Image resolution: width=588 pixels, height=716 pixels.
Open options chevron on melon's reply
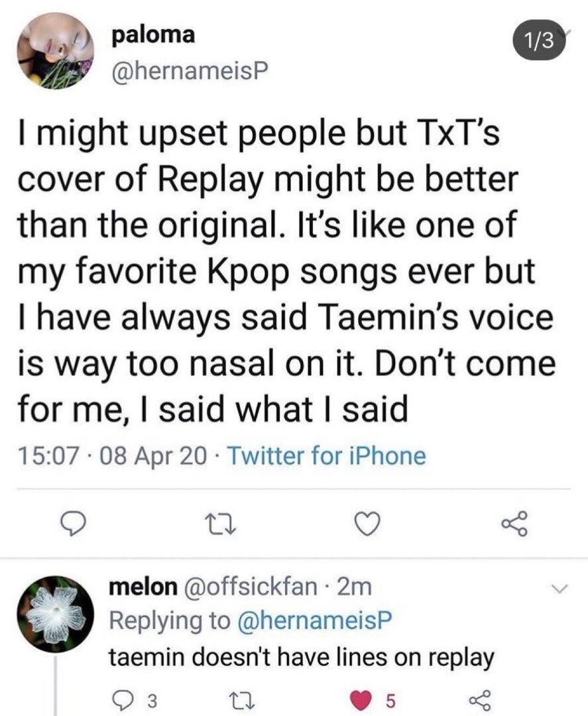(559, 588)
